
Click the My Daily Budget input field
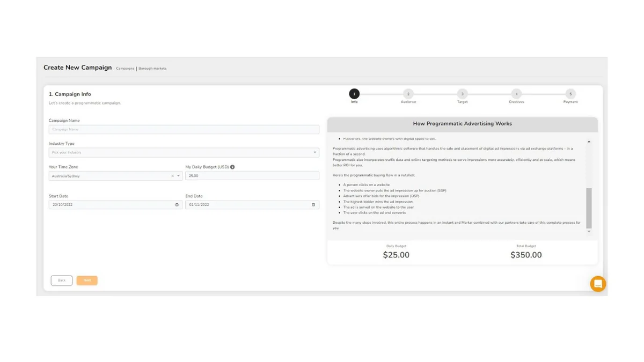(252, 176)
